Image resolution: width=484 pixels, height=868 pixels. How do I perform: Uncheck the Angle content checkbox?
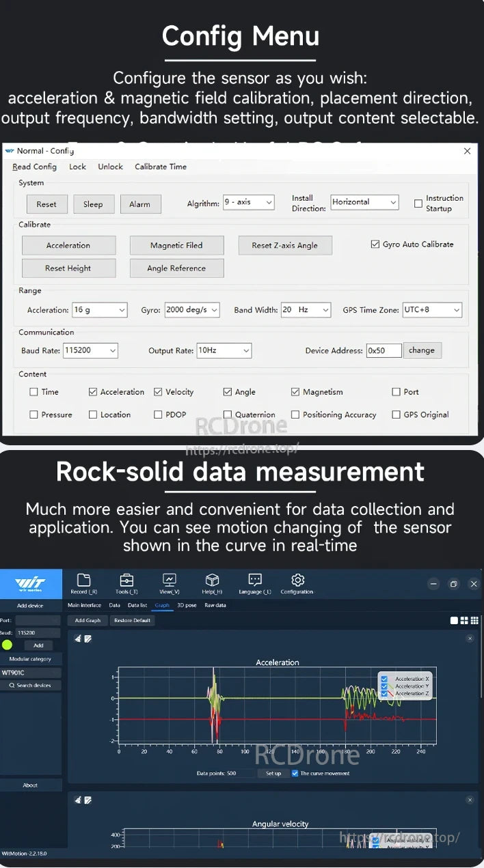coord(228,392)
